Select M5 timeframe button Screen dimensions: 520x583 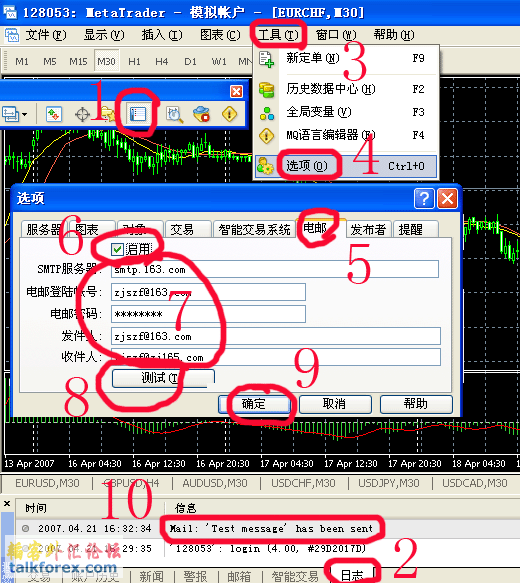point(49,61)
